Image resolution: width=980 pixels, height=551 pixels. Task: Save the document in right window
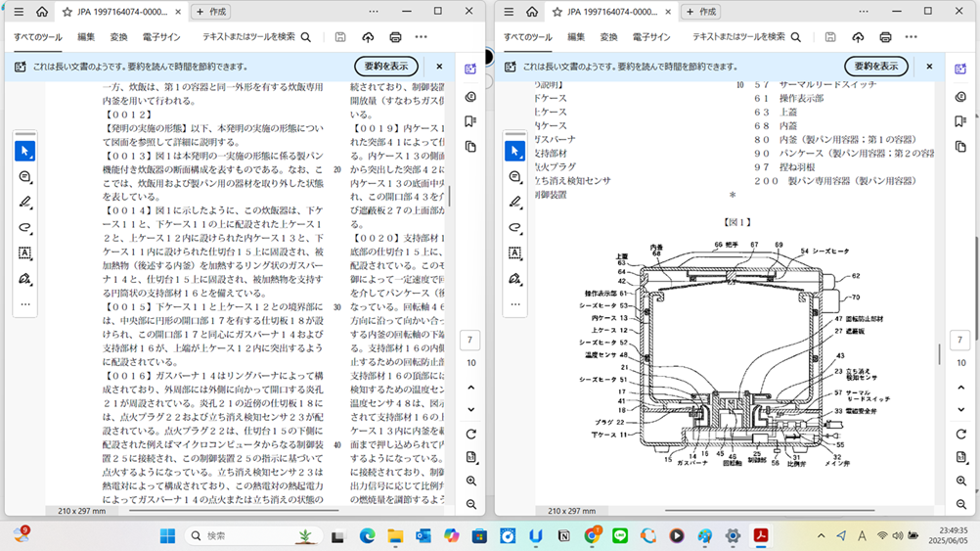[830, 37]
